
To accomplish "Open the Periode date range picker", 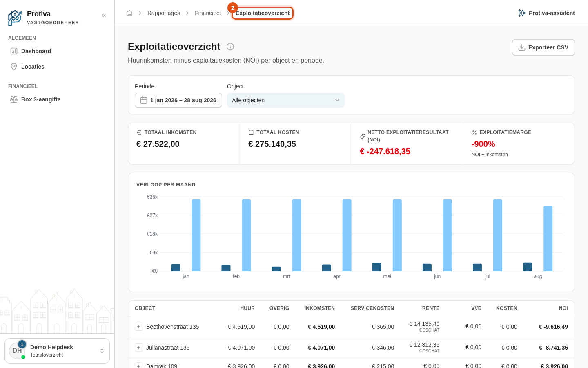I will click(x=178, y=100).
